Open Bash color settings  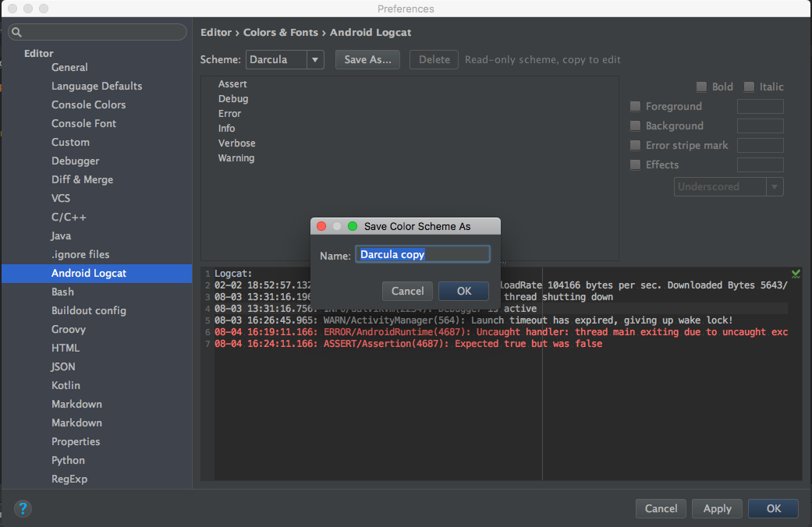62,292
